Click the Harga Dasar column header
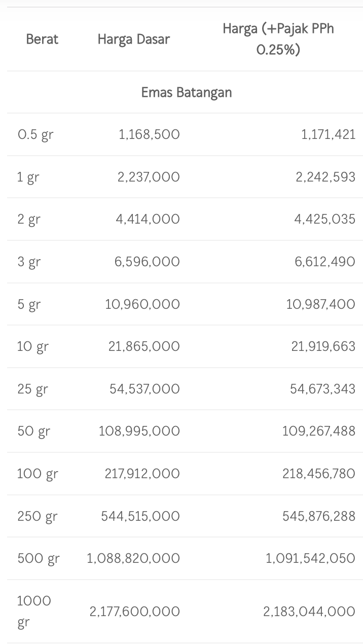Image resolution: width=363 pixels, height=644 pixels. [133, 39]
